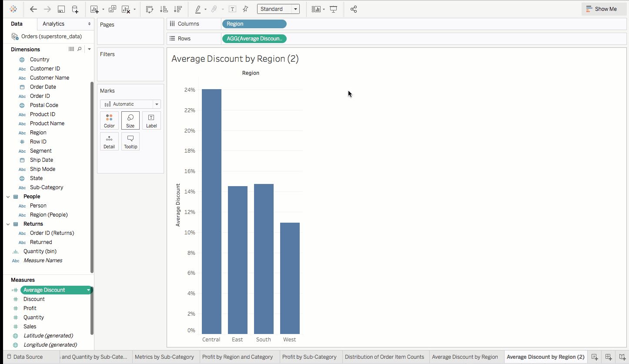Click the Save workbook icon
The height and width of the screenshot is (364, 629).
pyautogui.click(x=61, y=9)
